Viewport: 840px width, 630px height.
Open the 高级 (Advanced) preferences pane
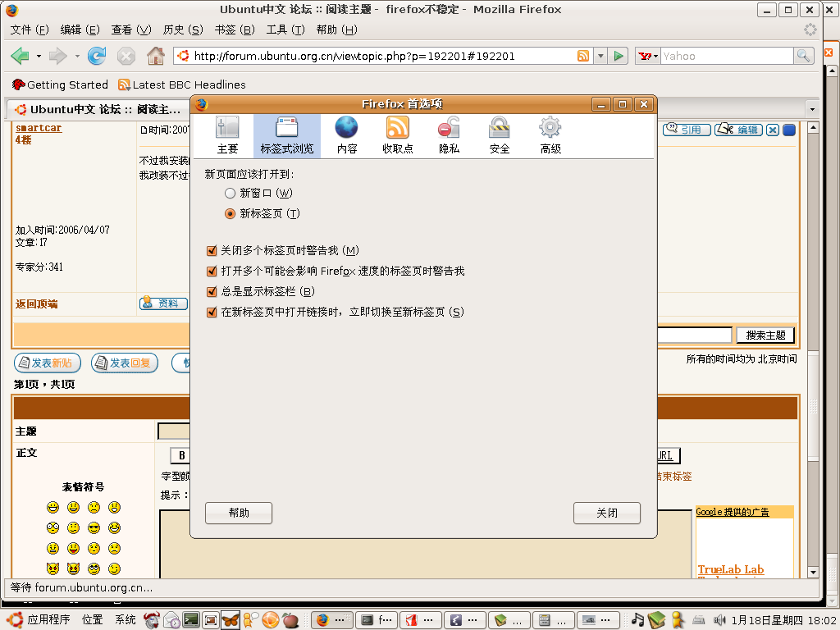coord(550,135)
